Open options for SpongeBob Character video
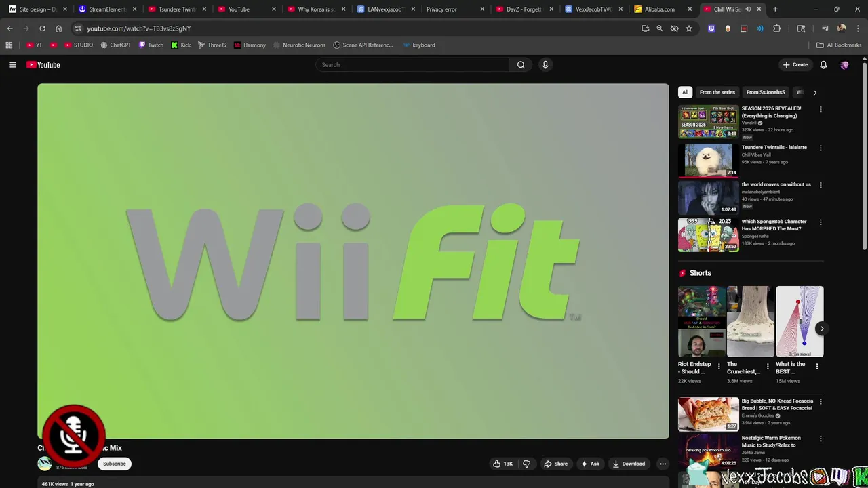The image size is (868, 488). point(821,222)
